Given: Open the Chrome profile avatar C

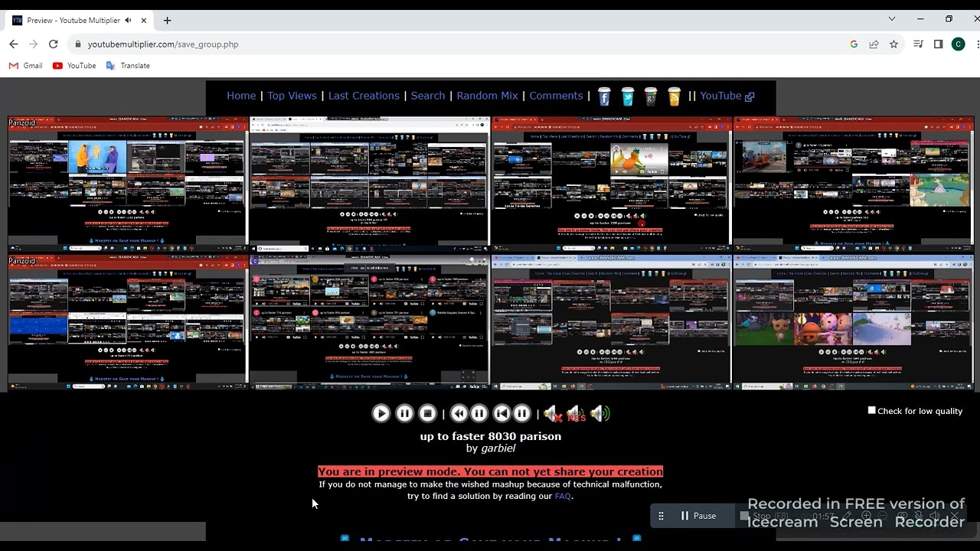Looking at the screenshot, I should (x=958, y=44).
